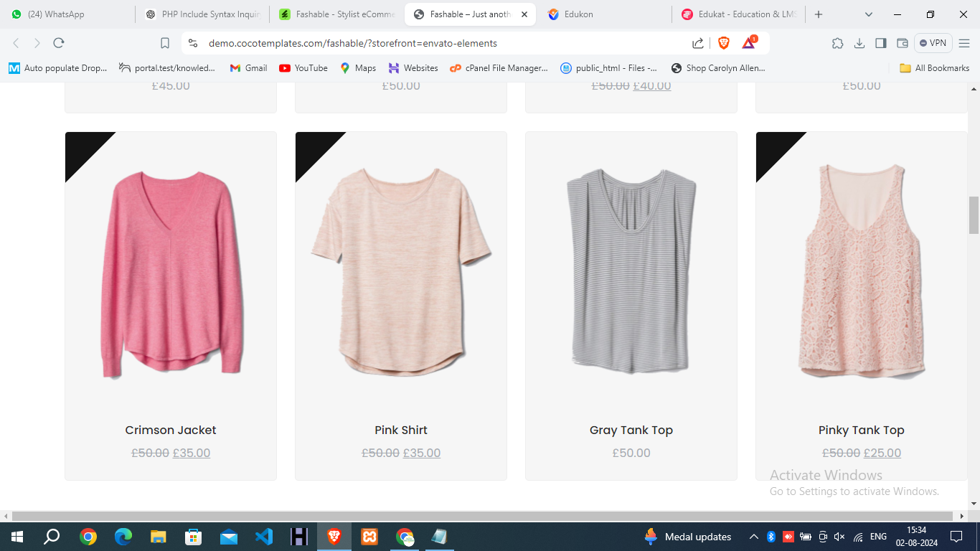Toggle the browser sidebar panel

coord(880,43)
